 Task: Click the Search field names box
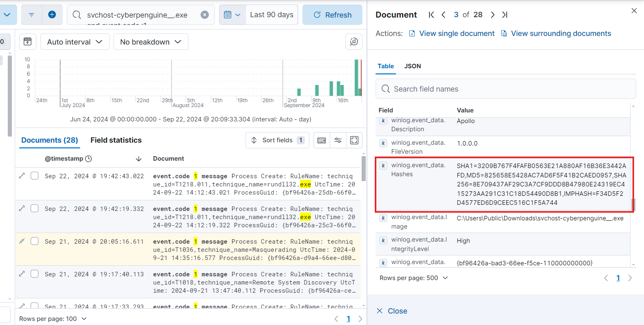(x=506, y=89)
